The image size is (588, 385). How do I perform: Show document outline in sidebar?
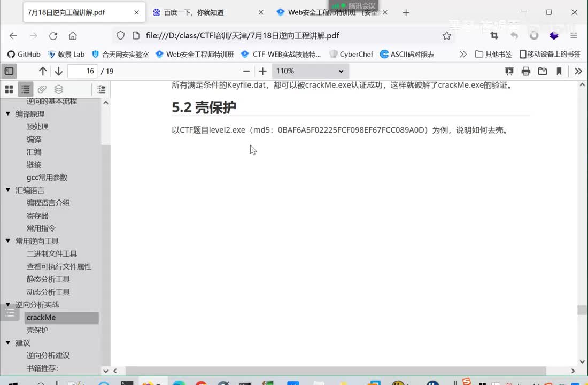click(x=26, y=89)
